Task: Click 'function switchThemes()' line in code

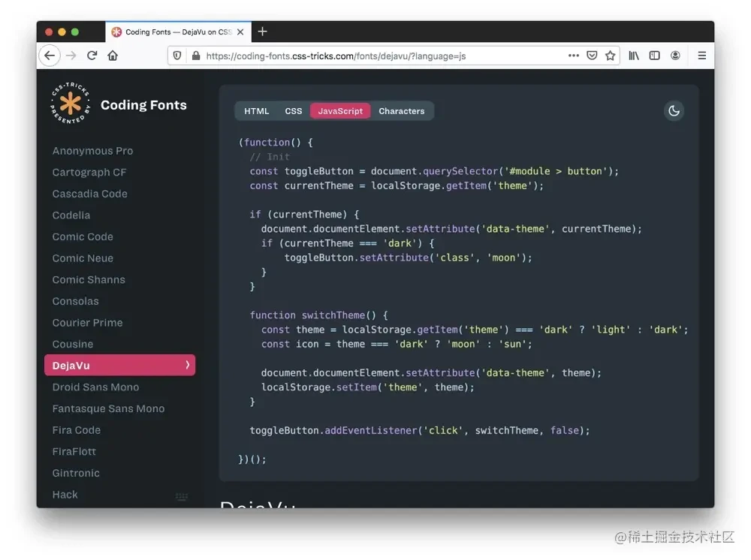Action: [318, 315]
